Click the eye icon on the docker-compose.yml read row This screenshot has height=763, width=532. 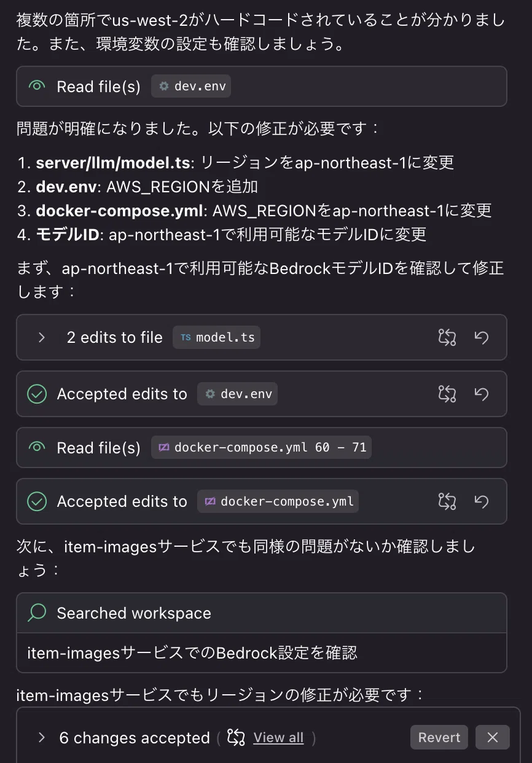click(37, 447)
